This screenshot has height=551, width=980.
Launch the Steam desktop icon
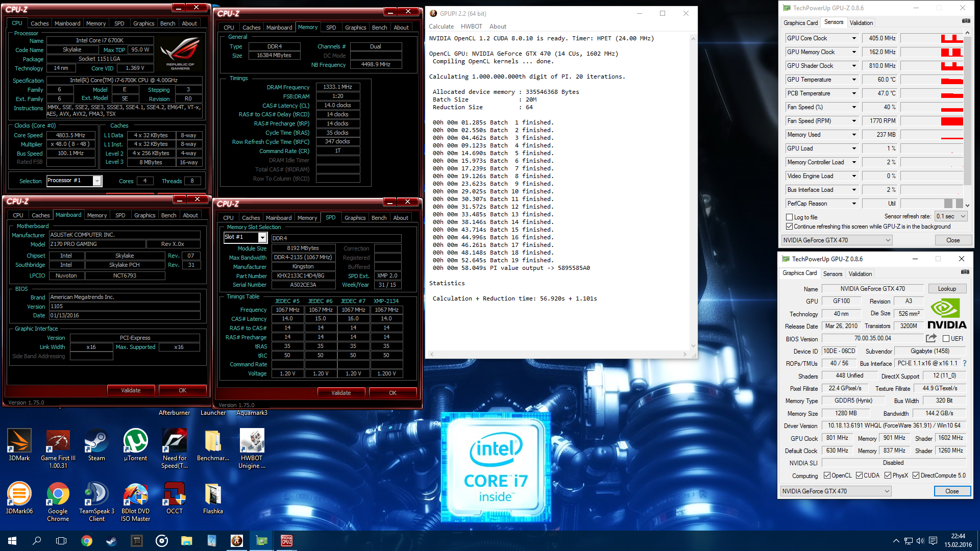96,445
